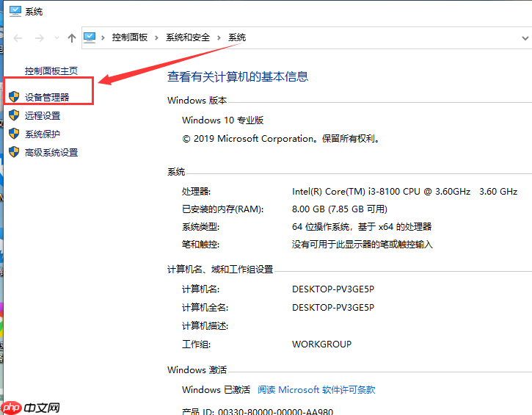
Task: Click the 处理器 label
Action: pos(196,192)
